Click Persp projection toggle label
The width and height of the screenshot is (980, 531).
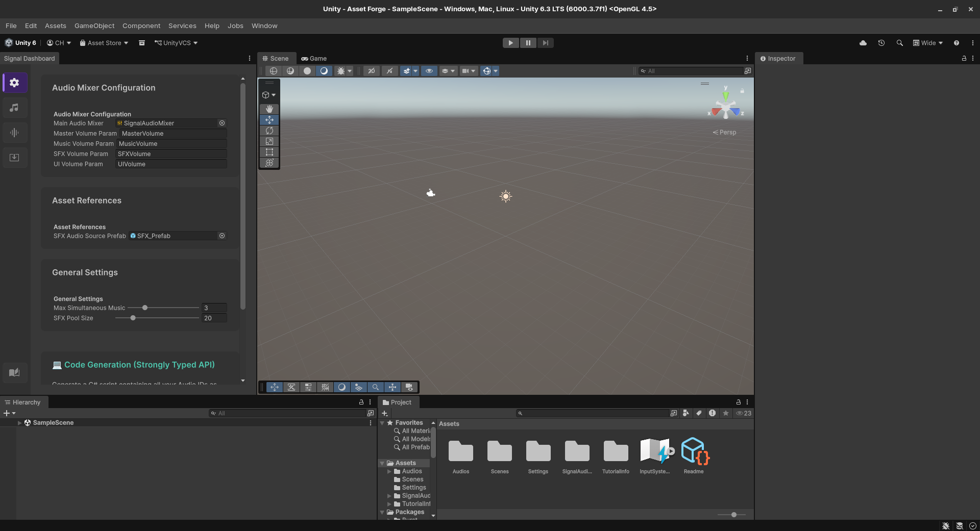click(724, 132)
